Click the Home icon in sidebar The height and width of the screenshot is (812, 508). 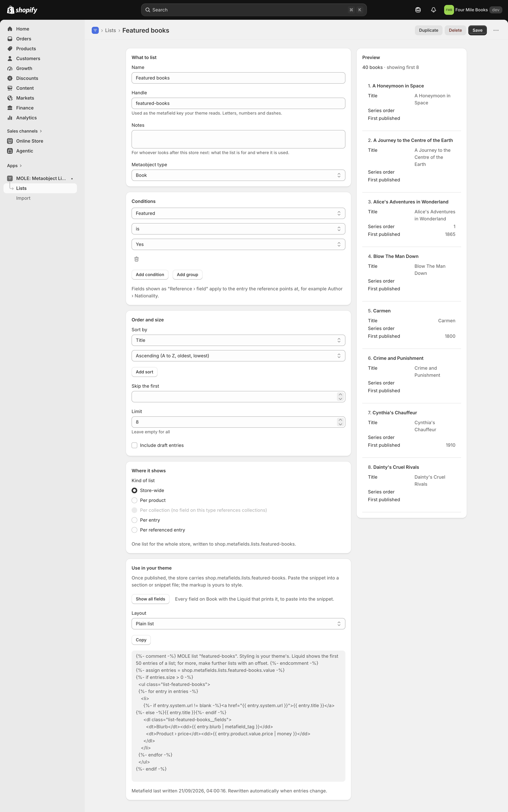(10, 29)
